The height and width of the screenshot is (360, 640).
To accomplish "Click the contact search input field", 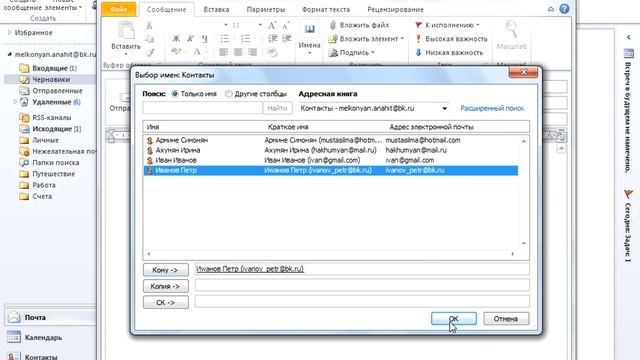I will click(x=202, y=108).
